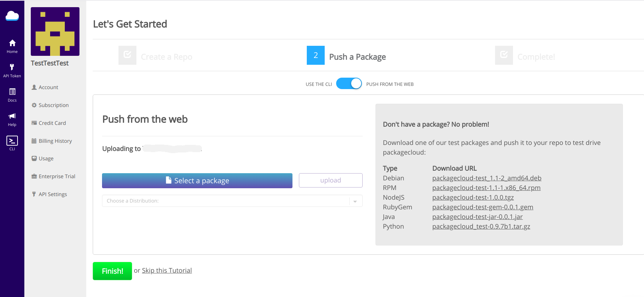This screenshot has height=297, width=644.
Task: Click the Usage disk icon
Action: pyautogui.click(x=34, y=159)
